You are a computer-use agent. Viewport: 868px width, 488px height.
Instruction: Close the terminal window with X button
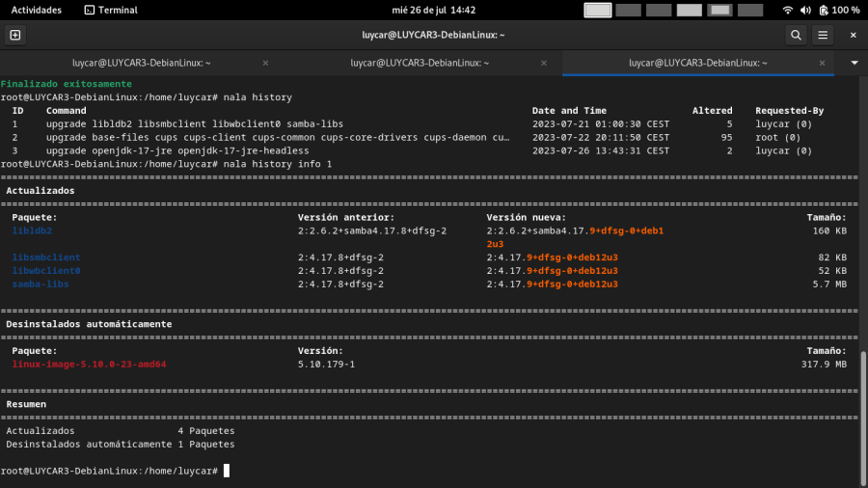click(854, 35)
